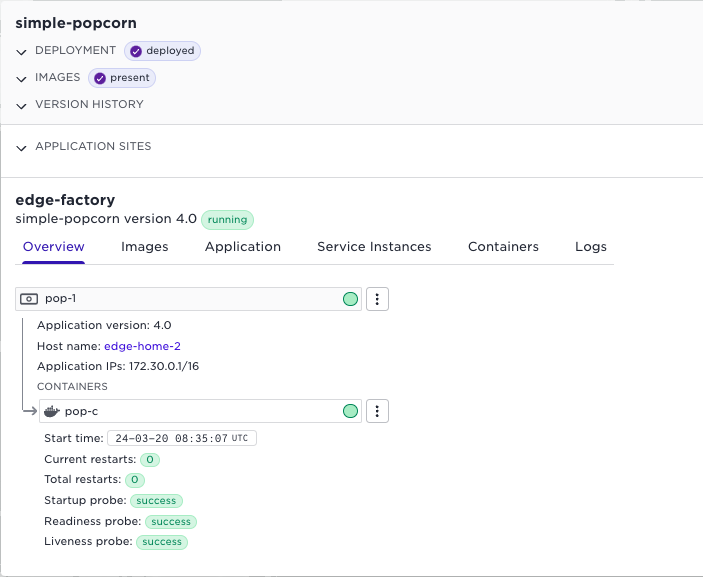Open the pop-c container three-dot menu
The width and height of the screenshot is (703, 577).
pos(377,411)
